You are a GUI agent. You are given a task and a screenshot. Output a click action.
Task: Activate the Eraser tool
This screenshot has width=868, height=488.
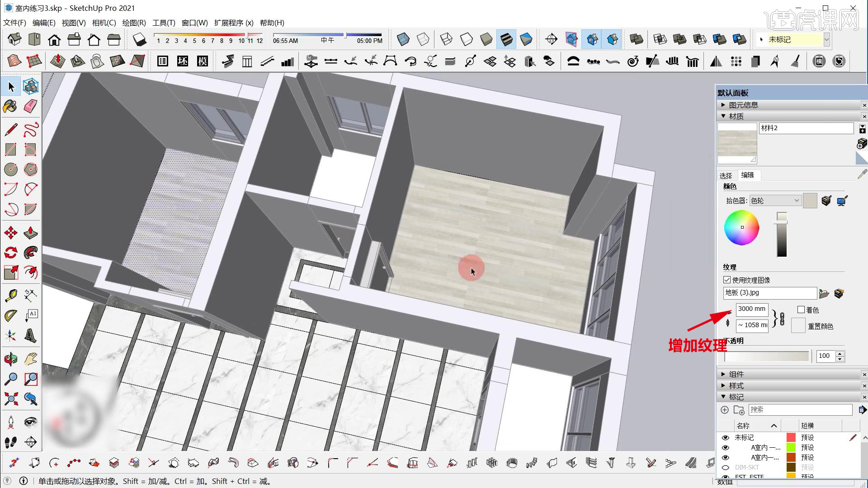click(30, 107)
